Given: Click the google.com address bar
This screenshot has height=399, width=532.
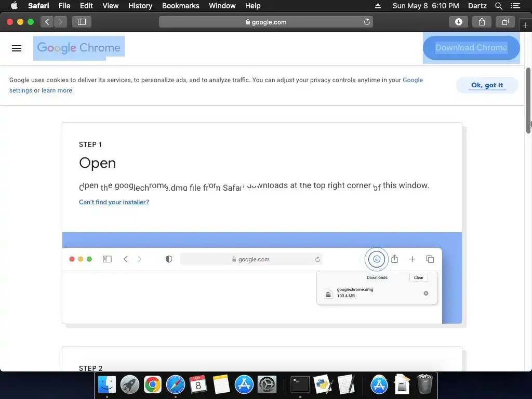Looking at the screenshot, I should pos(265,22).
